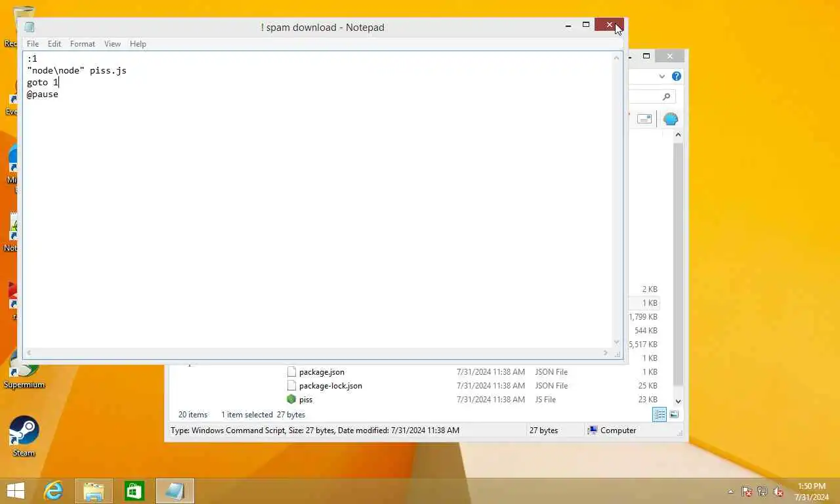Open Explorer help question mark icon

(677, 76)
